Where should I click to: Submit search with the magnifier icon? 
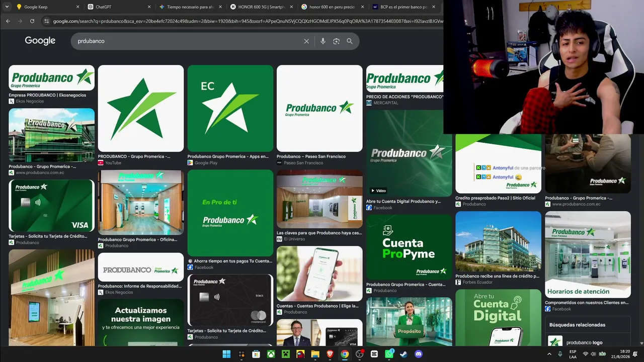(350, 41)
